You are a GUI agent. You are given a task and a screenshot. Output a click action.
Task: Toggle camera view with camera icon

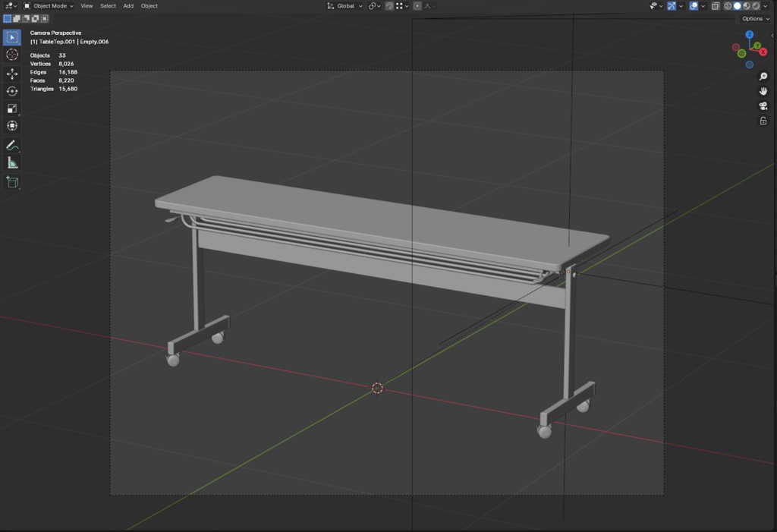(x=763, y=106)
